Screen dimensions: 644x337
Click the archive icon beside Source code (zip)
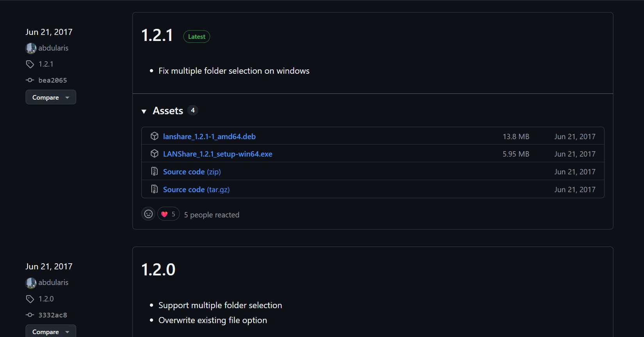pos(155,171)
